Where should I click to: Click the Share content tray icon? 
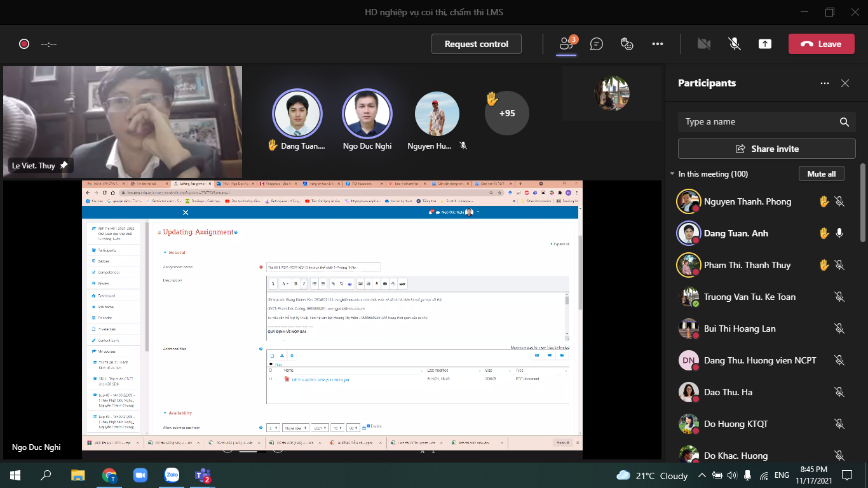tap(765, 44)
